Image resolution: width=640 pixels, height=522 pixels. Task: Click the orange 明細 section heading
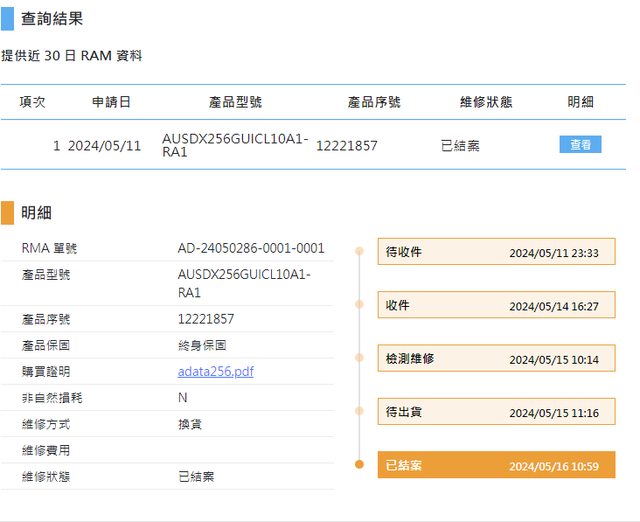coord(36,212)
